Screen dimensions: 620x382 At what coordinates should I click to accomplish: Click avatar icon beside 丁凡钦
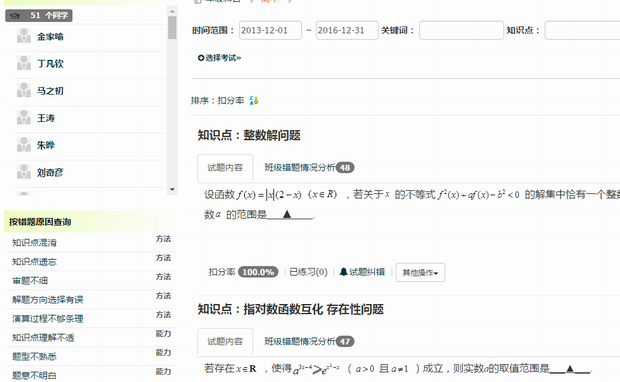pos(24,63)
